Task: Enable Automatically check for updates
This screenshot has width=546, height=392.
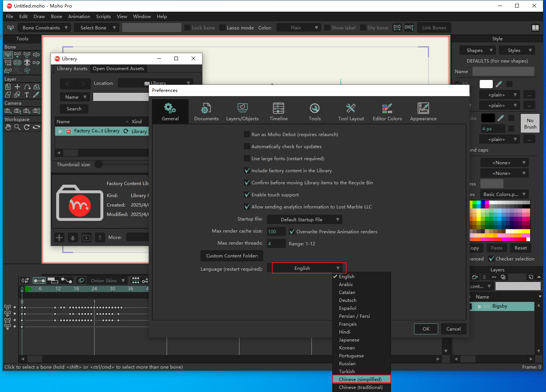Action: pyautogui.click(x=247, y=147)
